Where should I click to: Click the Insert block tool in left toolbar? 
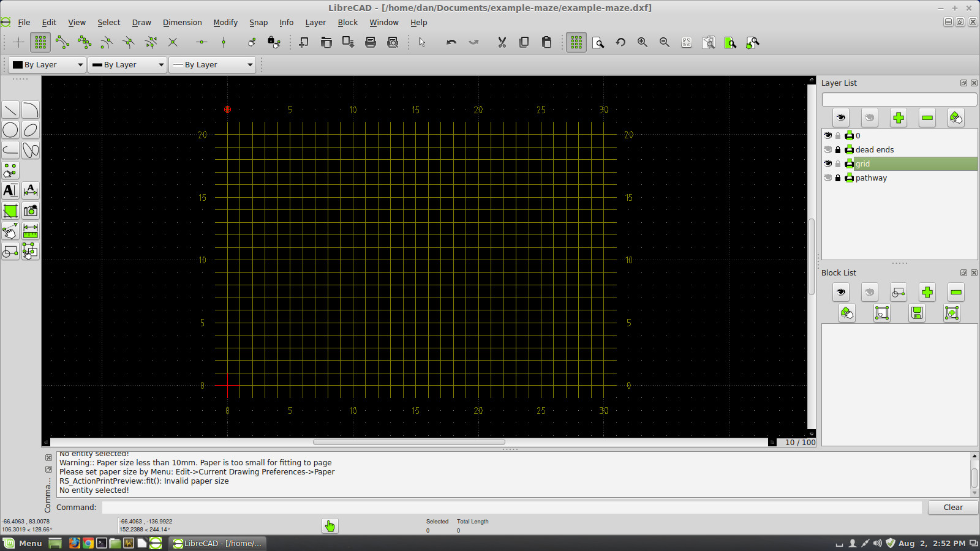31,252
